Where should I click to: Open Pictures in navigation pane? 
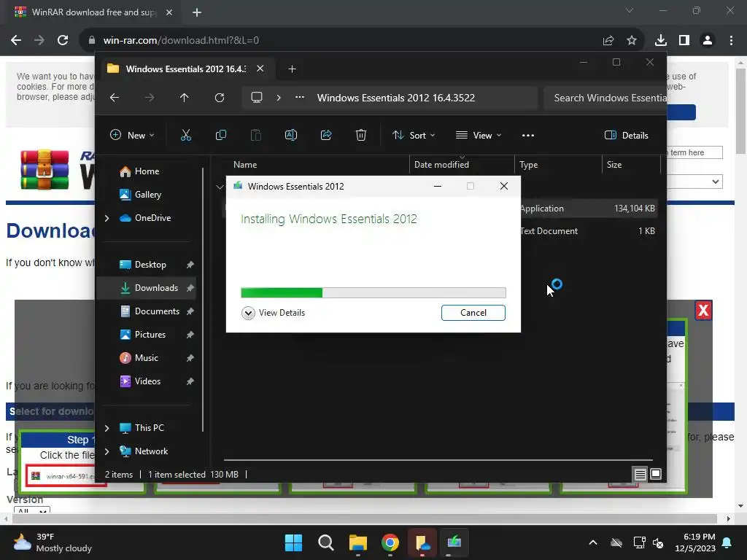pos(150,335)
